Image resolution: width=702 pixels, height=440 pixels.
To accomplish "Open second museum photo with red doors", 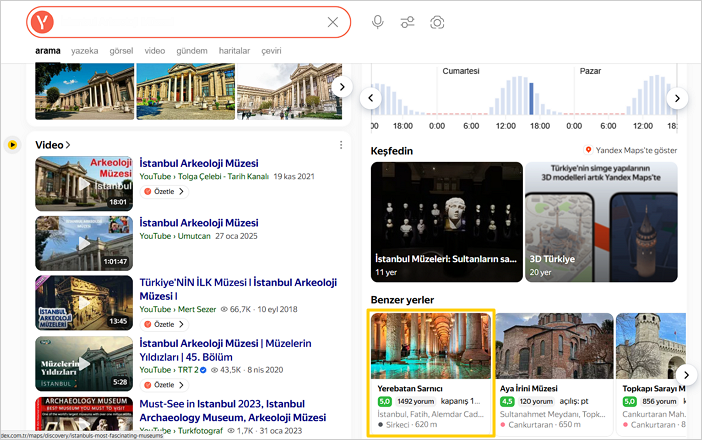I will pyautogui.click(x=185, y=91).
